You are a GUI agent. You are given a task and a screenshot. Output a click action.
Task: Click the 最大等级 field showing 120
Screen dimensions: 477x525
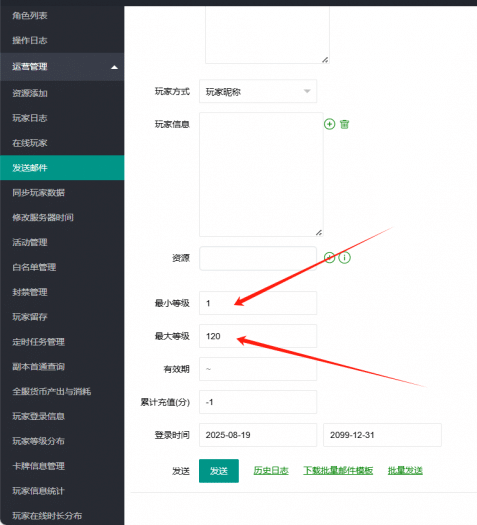coord(258,336)
